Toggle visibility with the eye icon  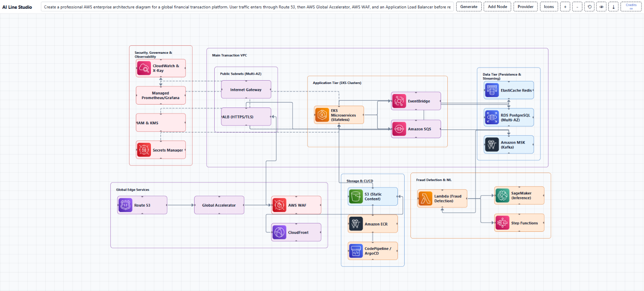(x=602, y=7)
